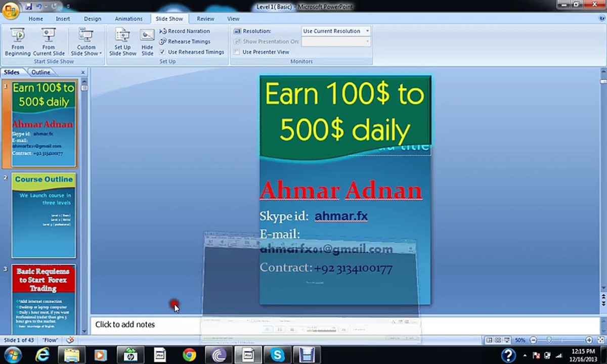Start Record Narration
Screen dimensions: 607x364
click(x=185, y=31)
